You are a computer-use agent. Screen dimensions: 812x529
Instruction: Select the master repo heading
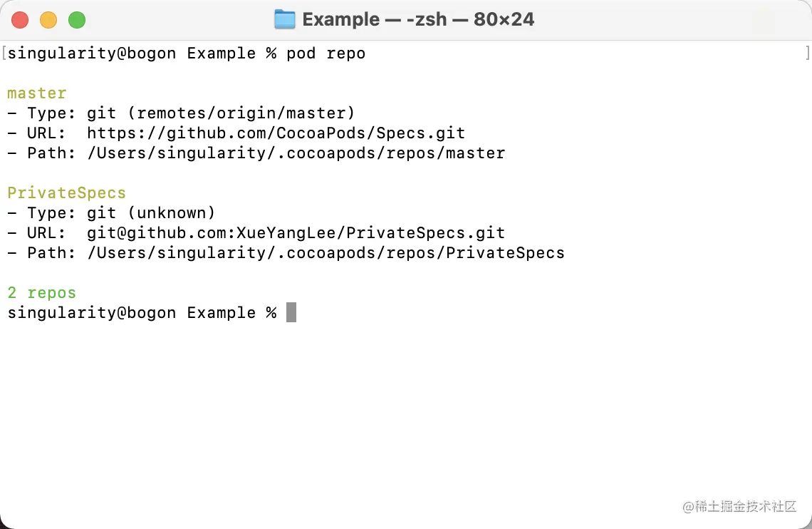tap(36, 93)
